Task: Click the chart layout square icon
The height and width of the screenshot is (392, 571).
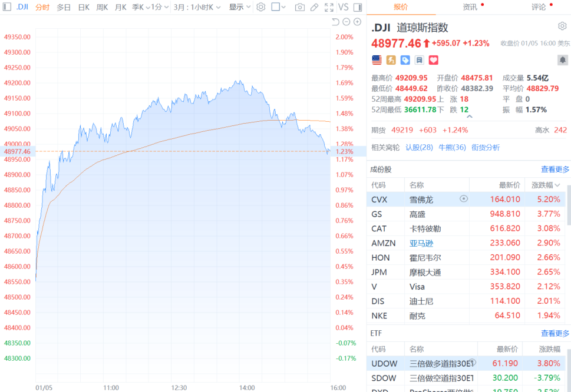Action: click(276, 7)
